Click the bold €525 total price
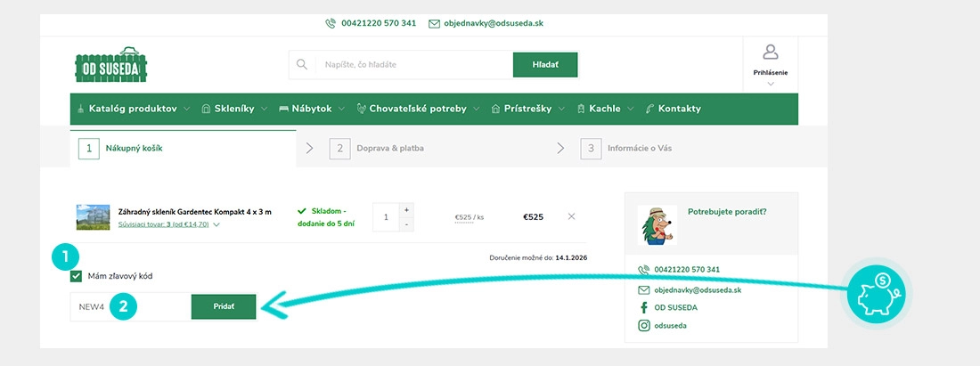The image size is (980, 366). pyautogui.click(x=533, y=217)
